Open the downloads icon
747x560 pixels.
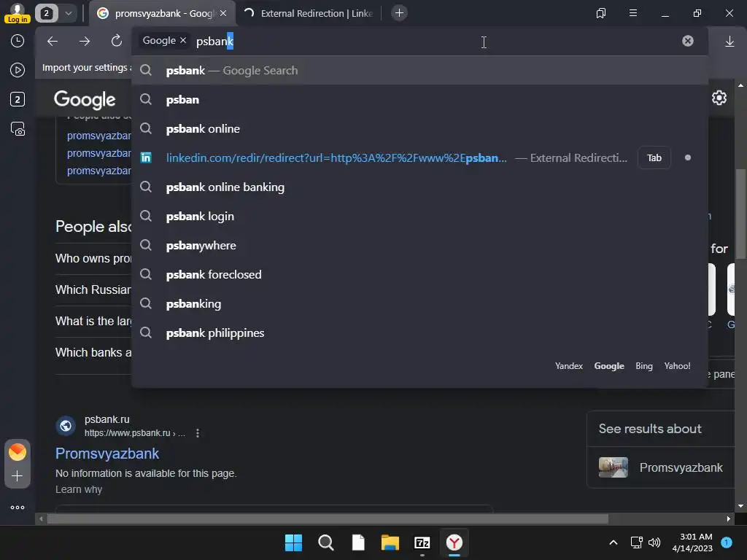click(x=729, y=42)
